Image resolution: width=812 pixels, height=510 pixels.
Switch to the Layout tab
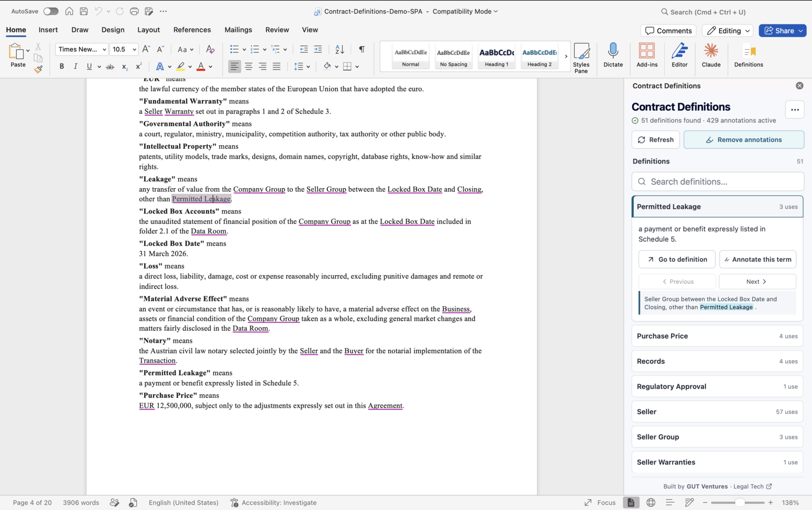point(149,30)
